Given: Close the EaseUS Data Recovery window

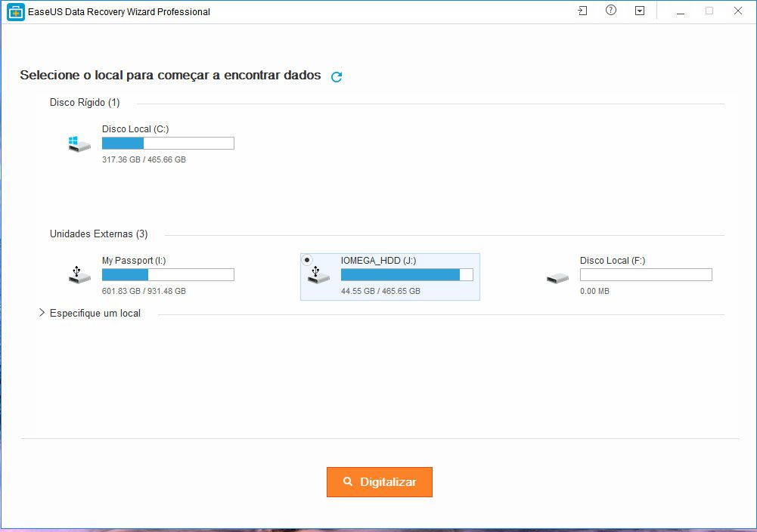Looking at the screenshot, I should click(x=737, y=11).
